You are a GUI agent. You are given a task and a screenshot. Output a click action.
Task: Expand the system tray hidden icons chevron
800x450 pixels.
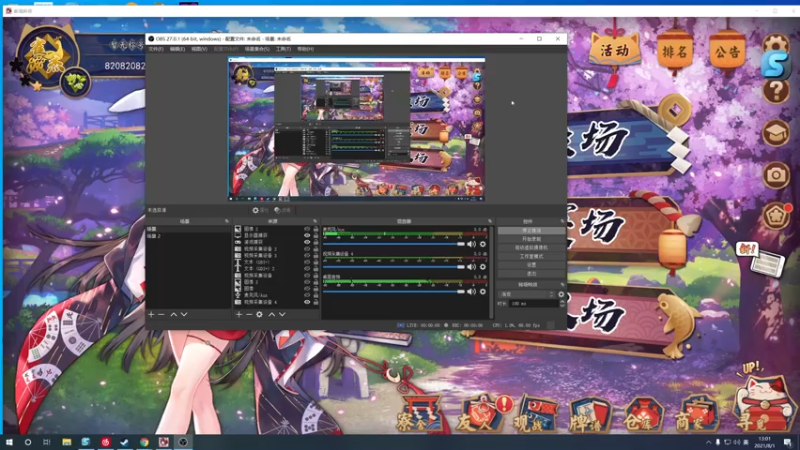708,442
